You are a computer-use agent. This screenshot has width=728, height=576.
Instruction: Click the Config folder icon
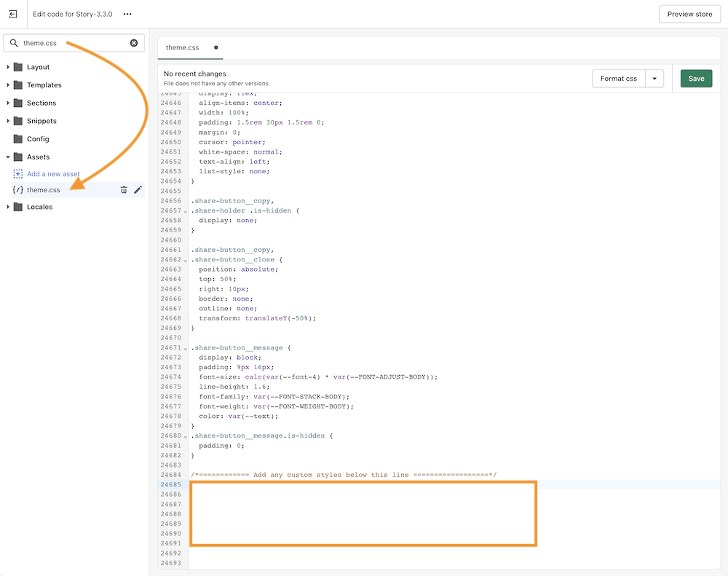point(18,139)
